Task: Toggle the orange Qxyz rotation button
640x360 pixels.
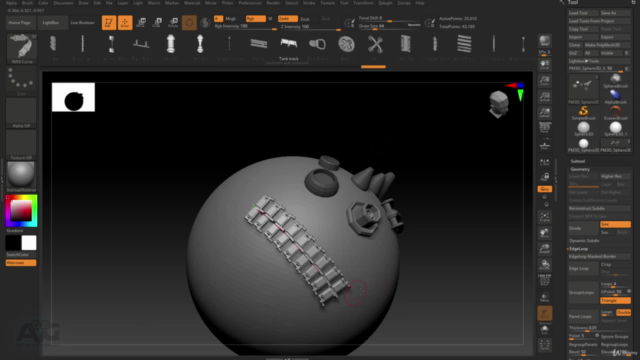Action: click(x=544, y=189)
